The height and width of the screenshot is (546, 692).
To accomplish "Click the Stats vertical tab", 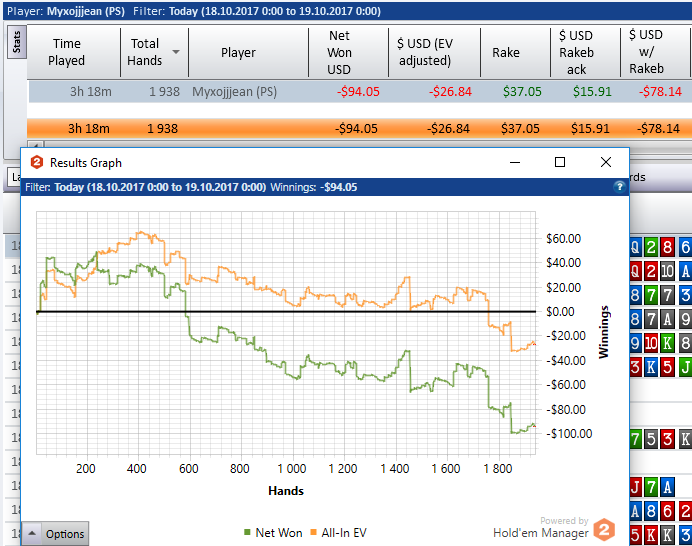I will [17, 41].
